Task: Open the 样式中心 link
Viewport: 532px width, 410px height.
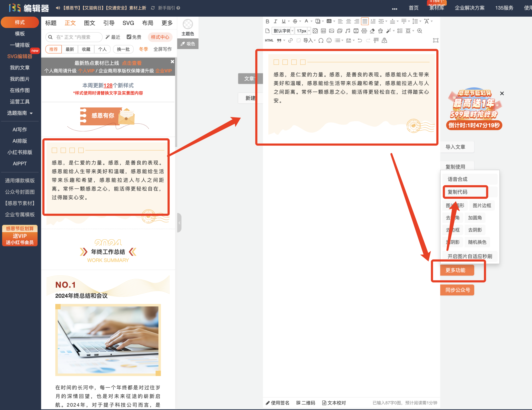Action: (x=160, y=37)
